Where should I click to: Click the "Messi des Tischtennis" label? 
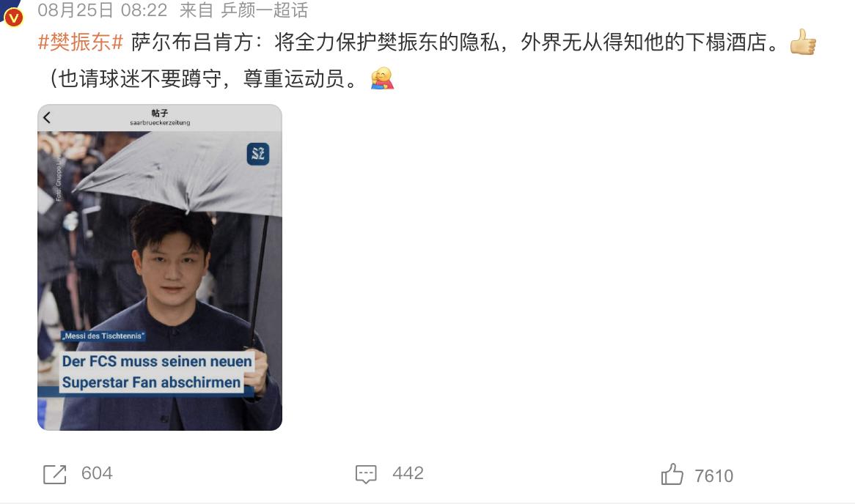(x=103, y=336)
